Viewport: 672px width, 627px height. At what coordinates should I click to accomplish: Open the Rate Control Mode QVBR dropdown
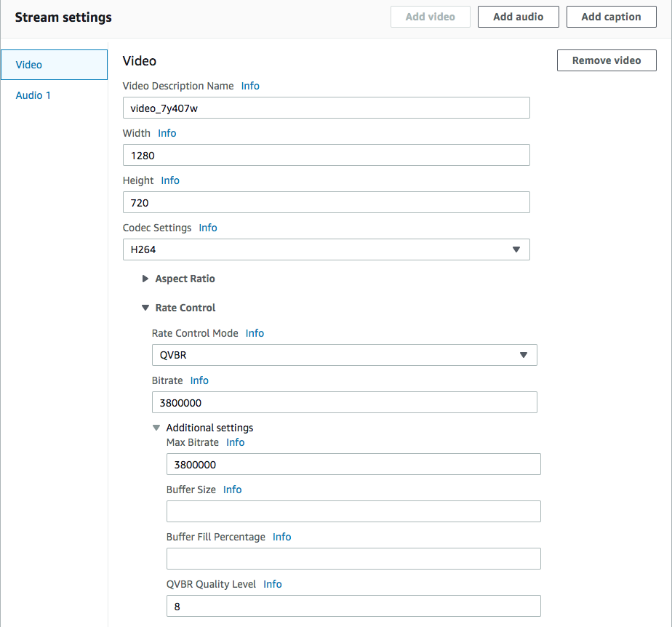(x=344, y=355)
